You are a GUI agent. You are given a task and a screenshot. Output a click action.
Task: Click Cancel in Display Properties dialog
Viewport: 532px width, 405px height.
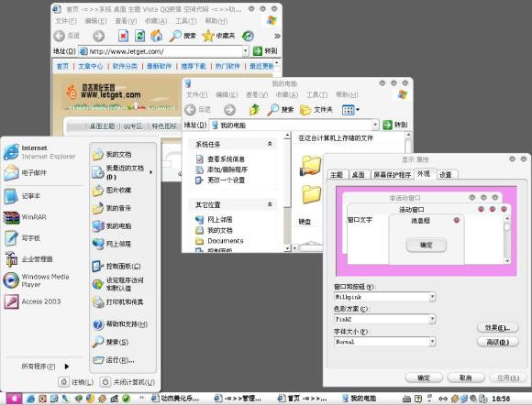coord(466,378)
